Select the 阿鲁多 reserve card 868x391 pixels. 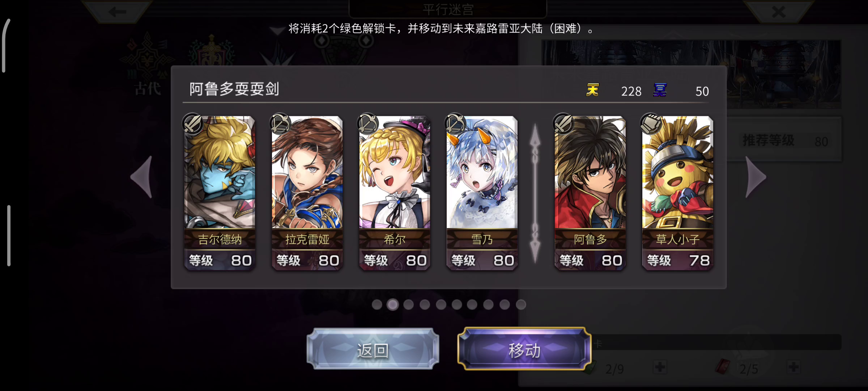(x=590, y=193)
